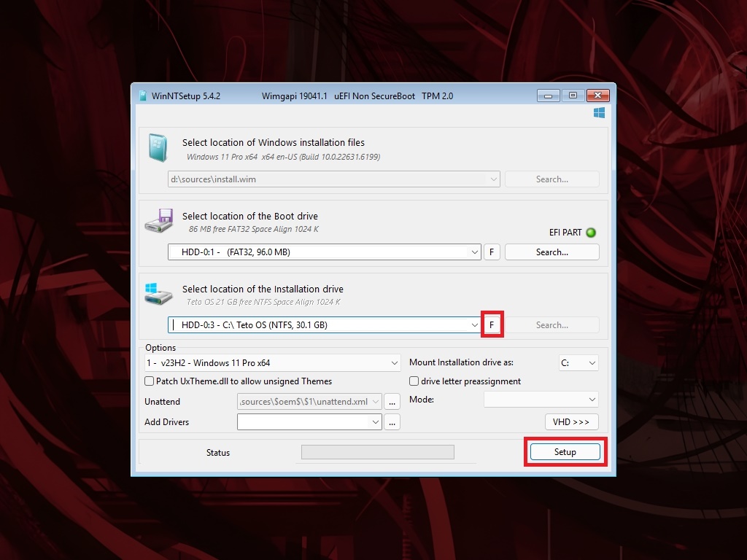Click the Boot drive floppy disk icon
The width and height of the screenshot is (747, 560).
[x=159, y=220]
